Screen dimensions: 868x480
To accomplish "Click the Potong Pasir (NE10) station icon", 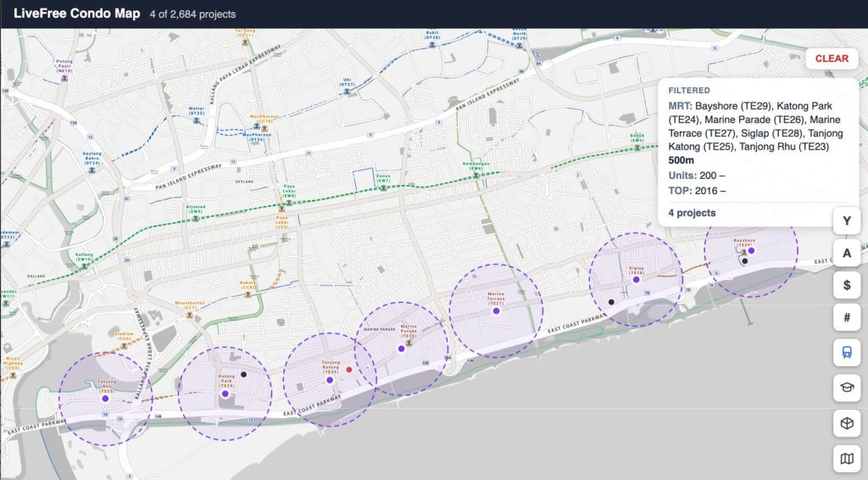I will point(64,79).
